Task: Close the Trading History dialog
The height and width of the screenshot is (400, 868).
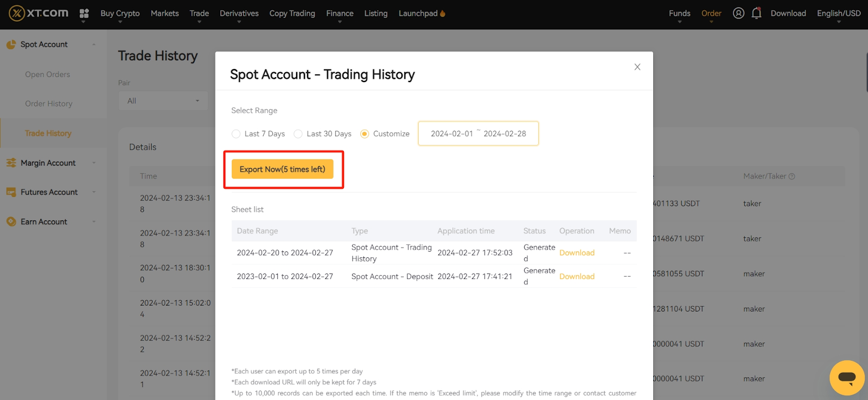Action: click(637, 67)
